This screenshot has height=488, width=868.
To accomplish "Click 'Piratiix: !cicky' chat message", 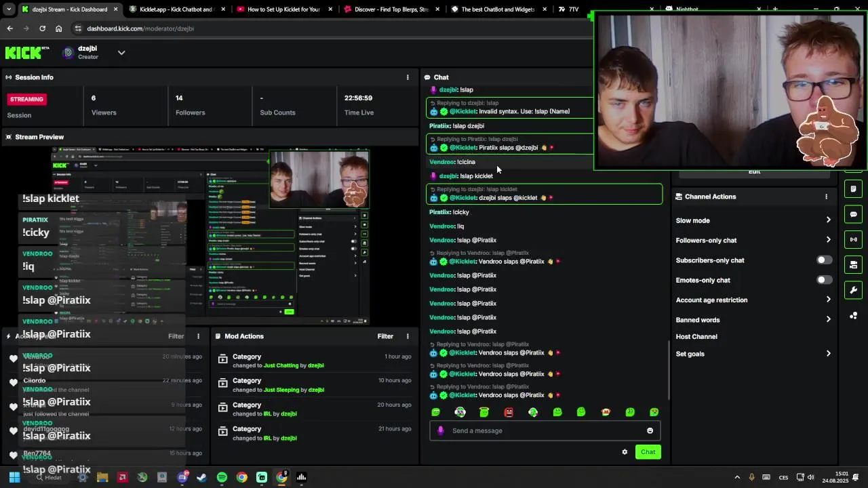I will click(x=449, y=212).
